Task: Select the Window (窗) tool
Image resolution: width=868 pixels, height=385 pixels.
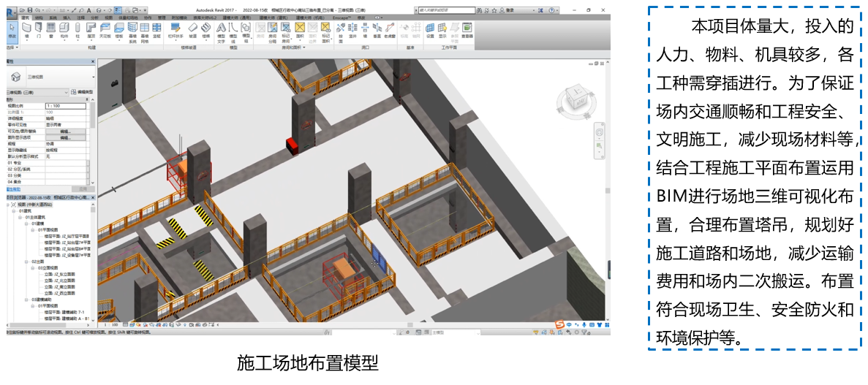Action: point(51,31)
